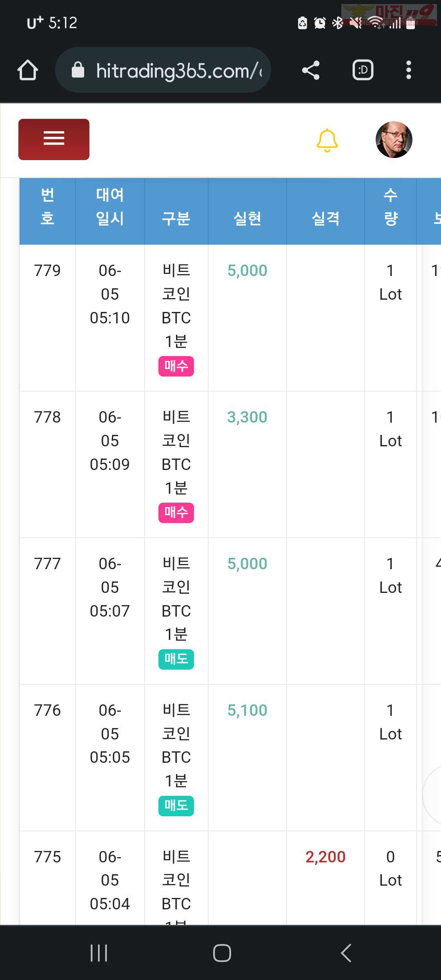Open the Android recent apps button
Screen dimensions: 441x980
point(99,953)
